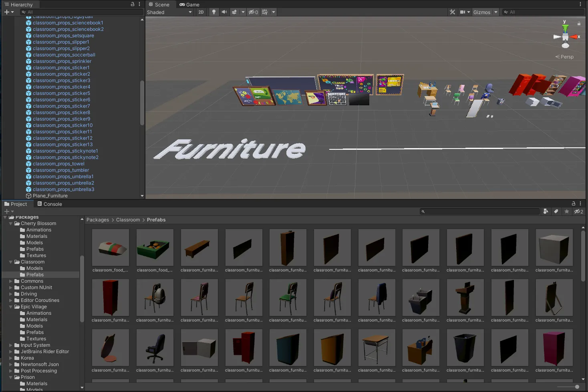Viewport: 588px width, 392px height.
Task: Toggle 2D view mode
Action: point(201,12)
